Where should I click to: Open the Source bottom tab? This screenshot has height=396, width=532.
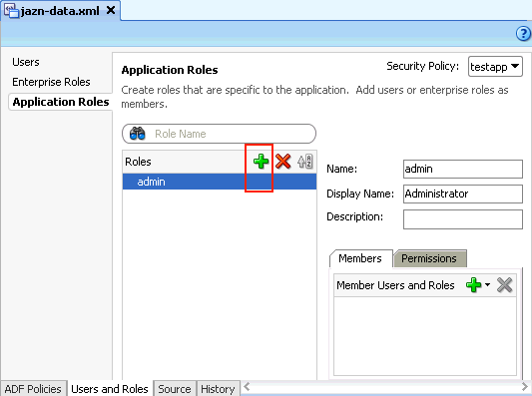tap(175, 389)
